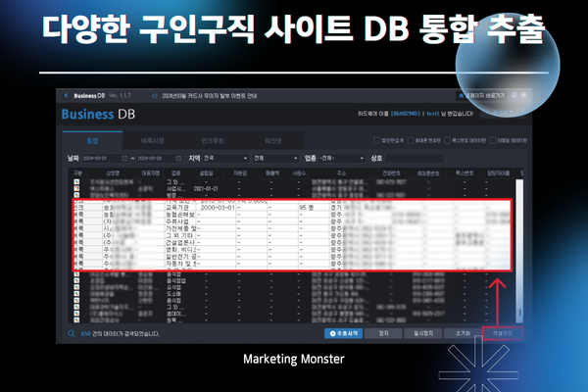The image size is (588, 392).
Task: Focus the 상호 search input field
Action: pyautogui.click(x=415, y=159)
